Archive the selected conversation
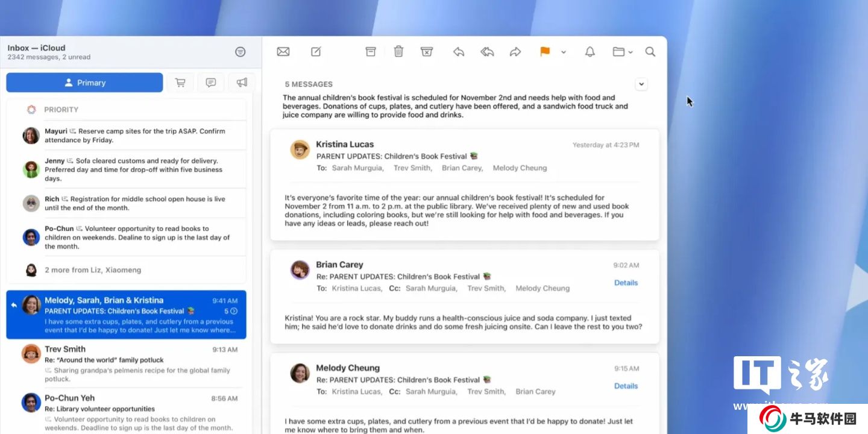Viewport: 868px width, 434px height. pos(371,52)
